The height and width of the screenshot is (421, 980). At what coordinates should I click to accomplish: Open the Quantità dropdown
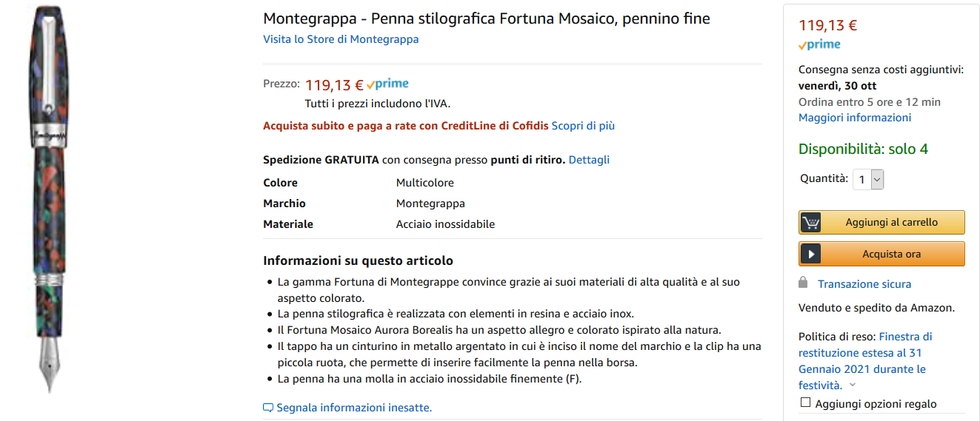point(868,179)
